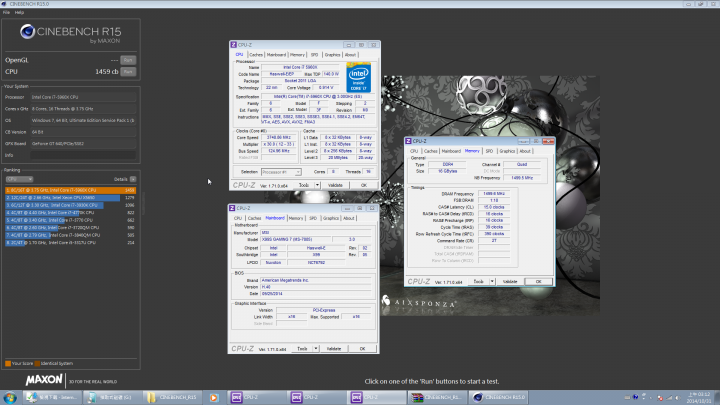Select ranking row 6 Core i7-3720QM
The height and width of the screenshot is (405, 720).
(70, 227)
